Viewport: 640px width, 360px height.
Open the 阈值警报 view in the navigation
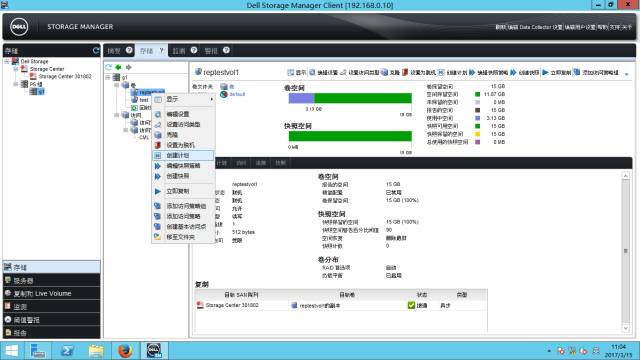[51, 320]
